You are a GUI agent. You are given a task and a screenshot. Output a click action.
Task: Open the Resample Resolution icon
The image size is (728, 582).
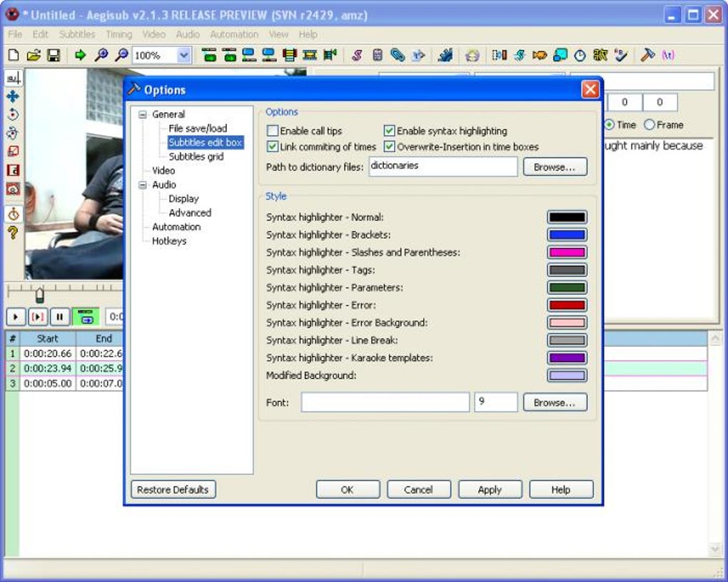560,55
